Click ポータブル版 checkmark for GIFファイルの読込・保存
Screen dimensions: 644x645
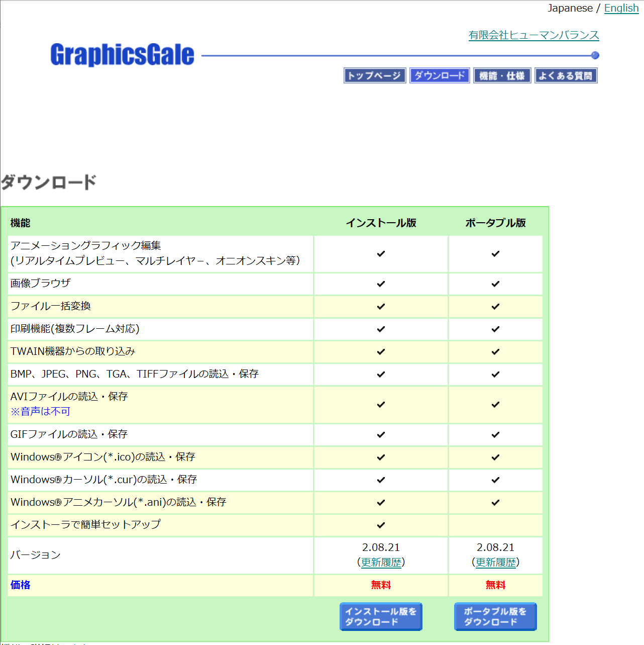coord(496,435)
